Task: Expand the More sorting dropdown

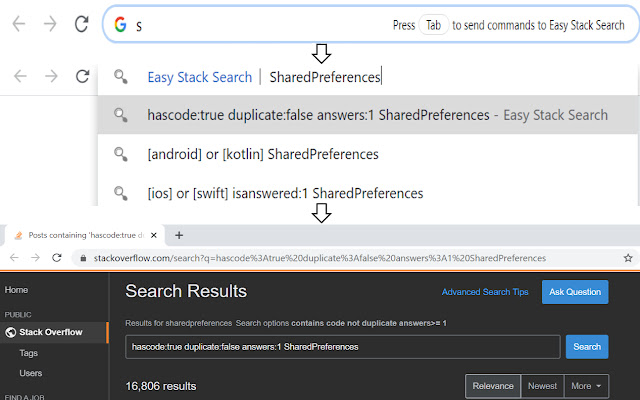Action: coord(587,385)
